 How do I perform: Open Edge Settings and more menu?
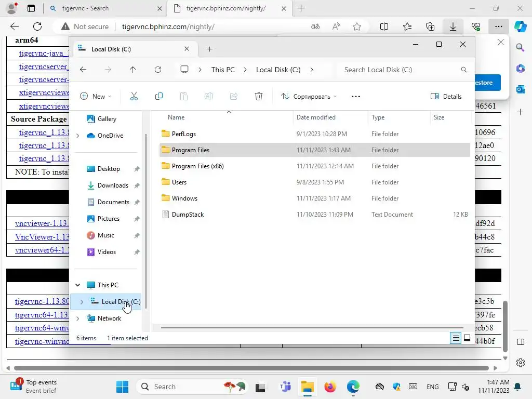[498, 26]
